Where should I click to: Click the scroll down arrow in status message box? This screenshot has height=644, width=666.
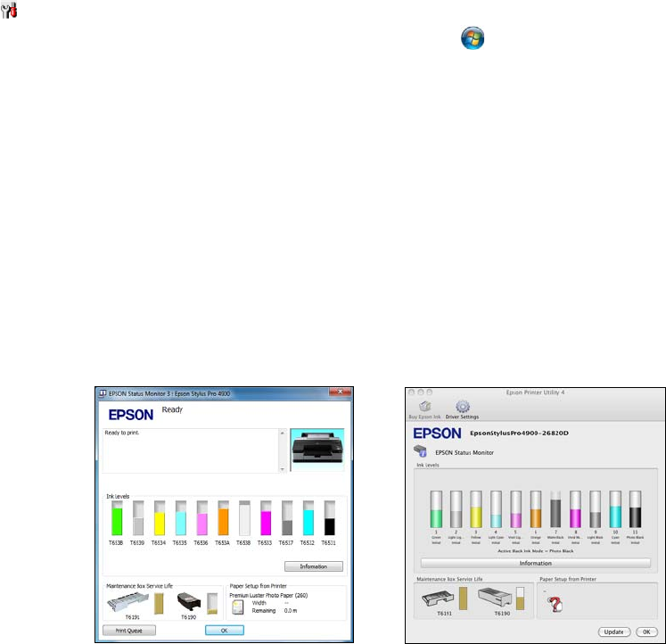[x=283, y=468]
